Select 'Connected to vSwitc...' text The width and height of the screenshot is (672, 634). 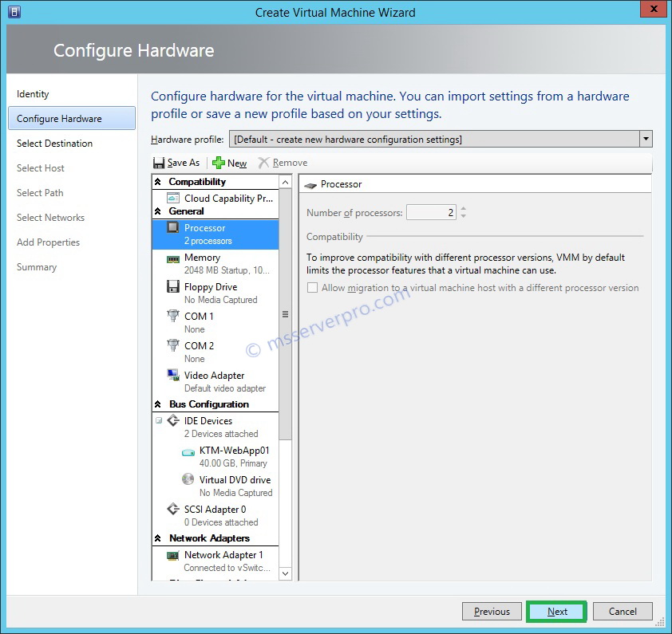pos(227,568)
